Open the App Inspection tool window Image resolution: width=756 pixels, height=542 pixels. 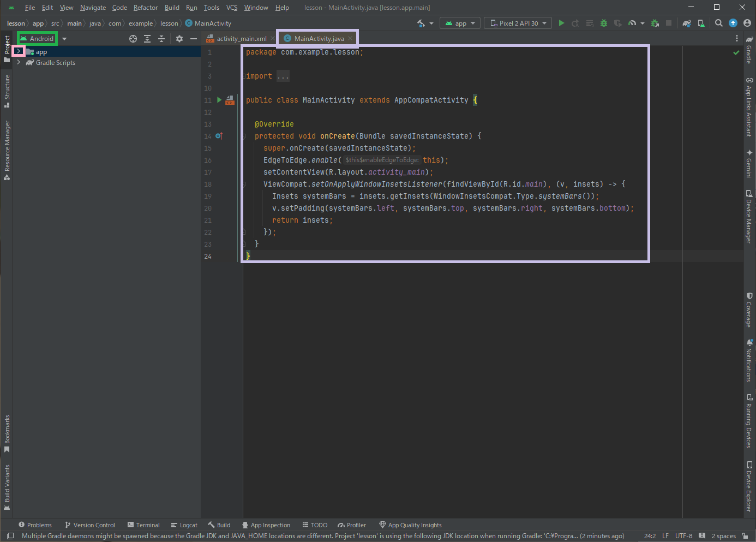pos(266,525)
